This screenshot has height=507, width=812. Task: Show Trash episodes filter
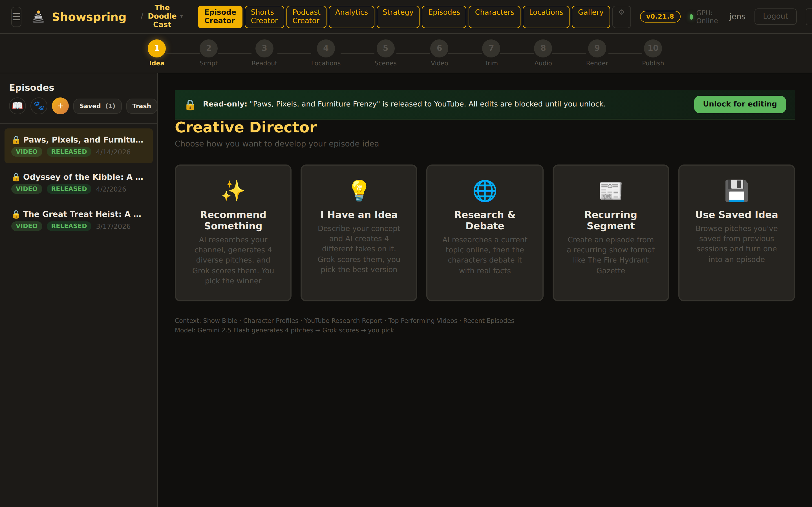(x=142, y=106)
